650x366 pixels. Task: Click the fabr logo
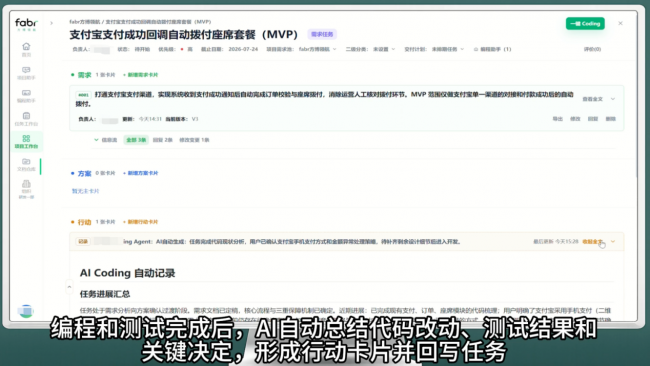(x=26, y=23)
